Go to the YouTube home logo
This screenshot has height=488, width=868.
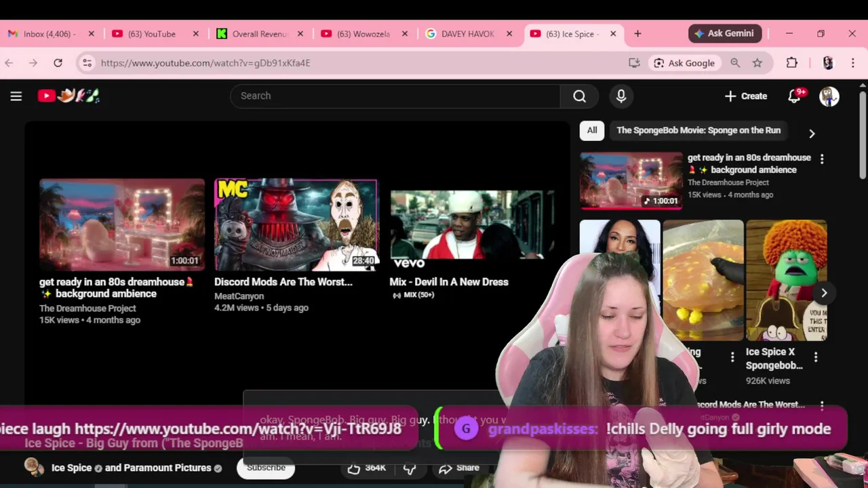point(68,96)
